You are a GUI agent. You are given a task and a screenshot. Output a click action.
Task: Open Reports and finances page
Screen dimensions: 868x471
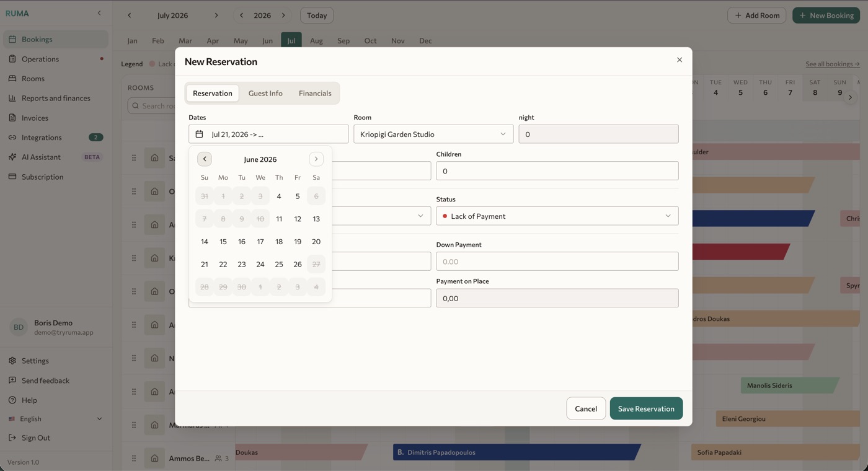tap(56, 98)
